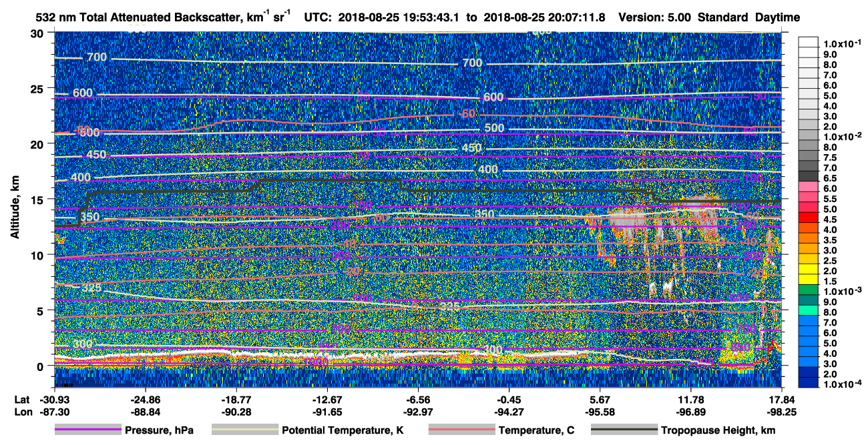Click the colorbar swatch beside 7.5
868x445 pixels.
click(x=809, y=156)
